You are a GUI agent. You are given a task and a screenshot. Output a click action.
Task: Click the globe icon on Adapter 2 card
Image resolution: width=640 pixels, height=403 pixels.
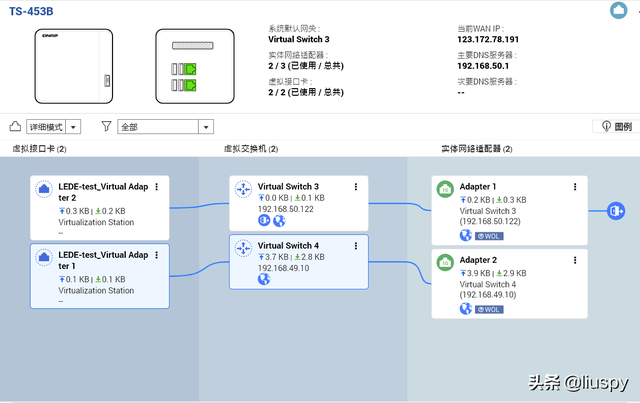(x=466, y=309)
